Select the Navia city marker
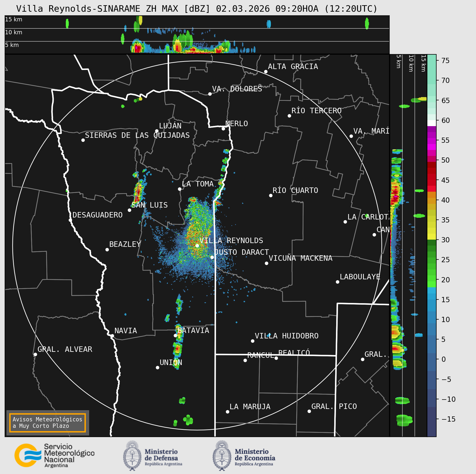 tap(112, 336)
